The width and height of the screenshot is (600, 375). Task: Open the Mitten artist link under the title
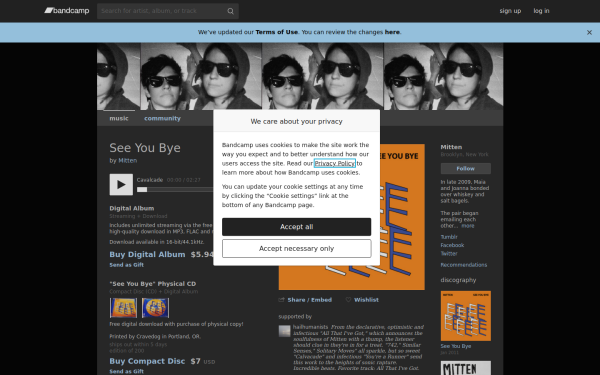pyautogui.click(x=128, y=161)
